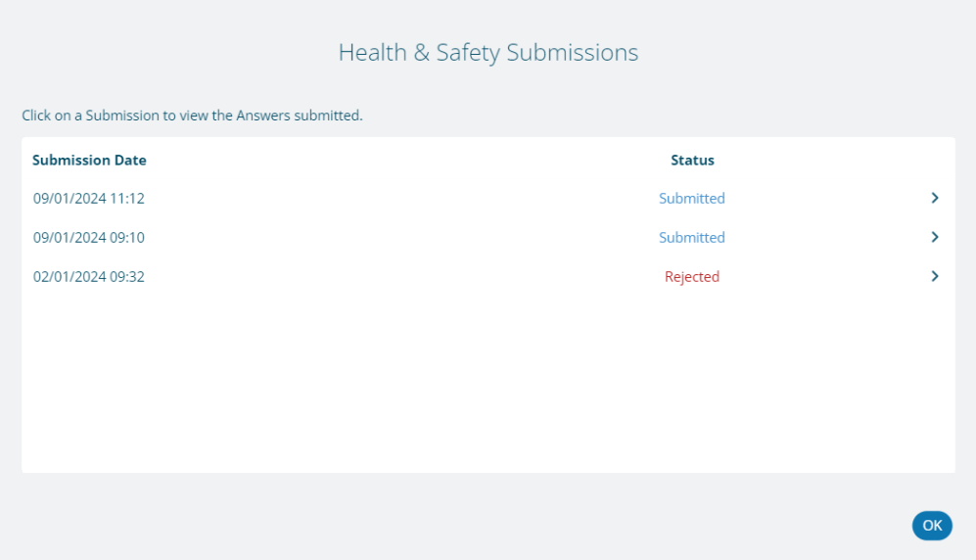Select the 09/01/2024 11:12 submission date
Screen dimensions: 976x560
[89, 198]
